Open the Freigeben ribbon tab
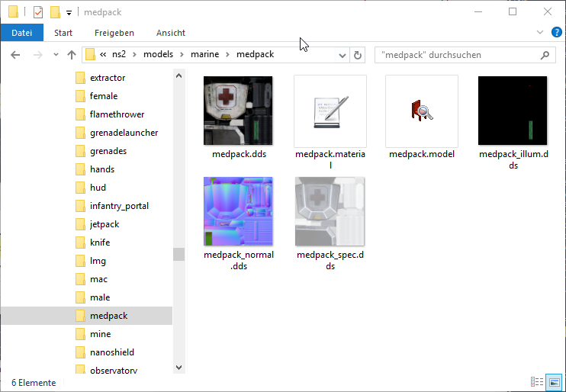This screenshot has width=566, height=392. 114,33
